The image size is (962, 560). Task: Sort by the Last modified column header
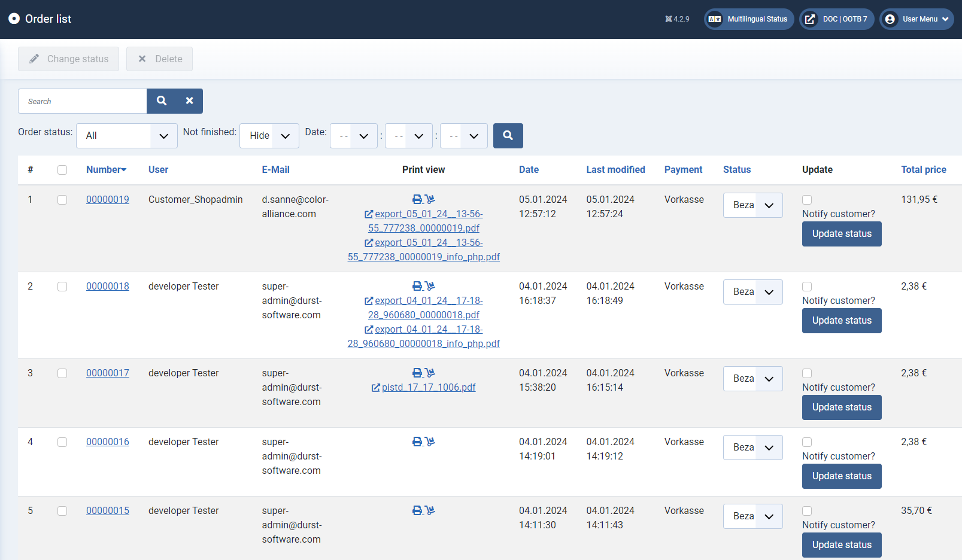pos(615,170)
